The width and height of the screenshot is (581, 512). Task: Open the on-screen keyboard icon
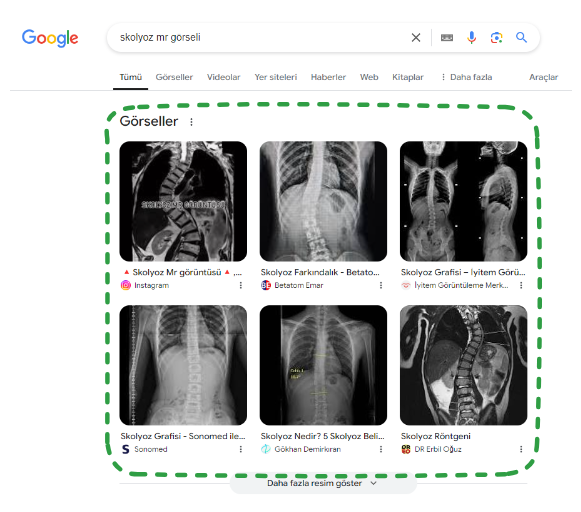(x=447, y=37)
